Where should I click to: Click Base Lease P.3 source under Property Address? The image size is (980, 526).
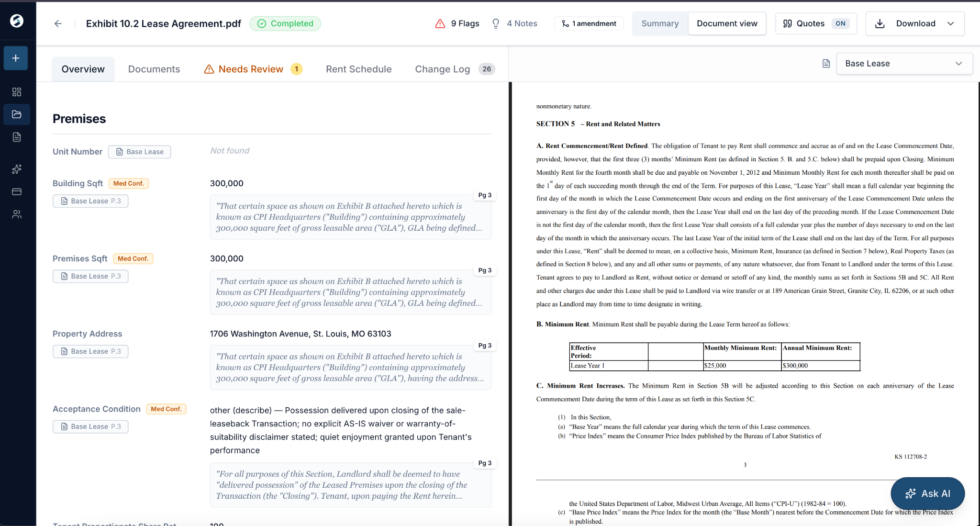point(90,351)
